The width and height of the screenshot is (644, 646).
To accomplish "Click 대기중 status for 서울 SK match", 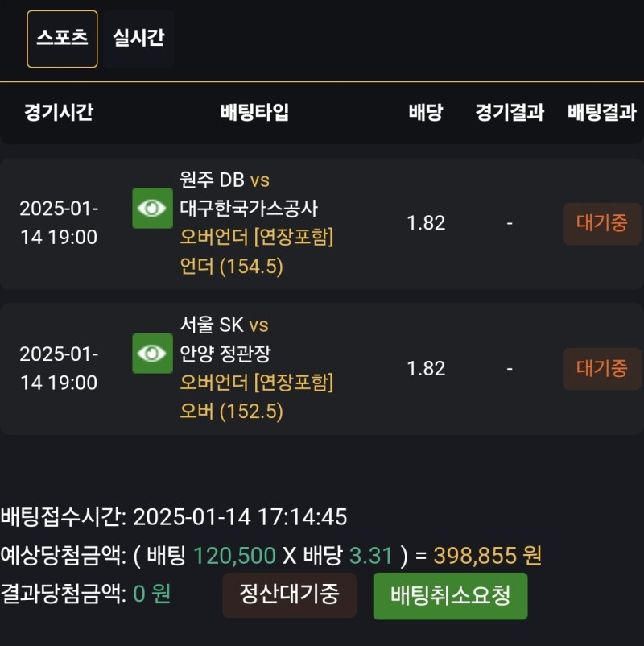I will tap(601, 369).
